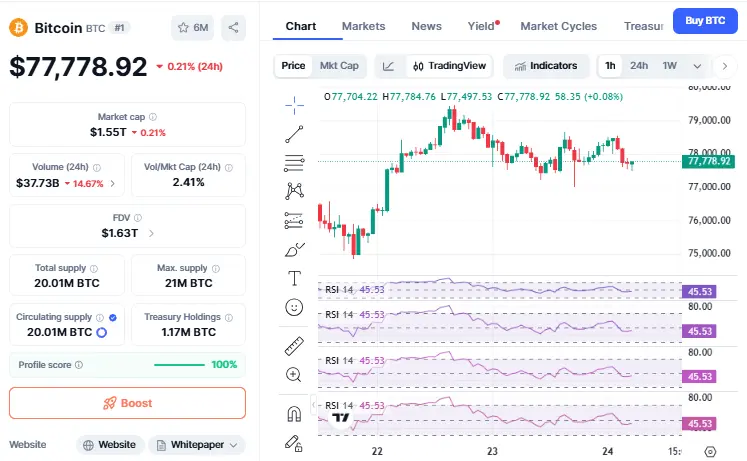
Task: Click the Boost button
Action: pos(127,403)
